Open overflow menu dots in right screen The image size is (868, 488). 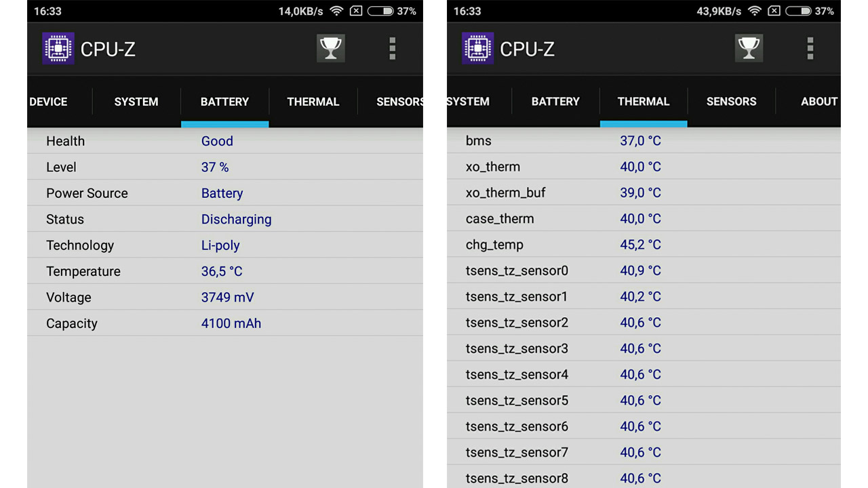[810, 49]
